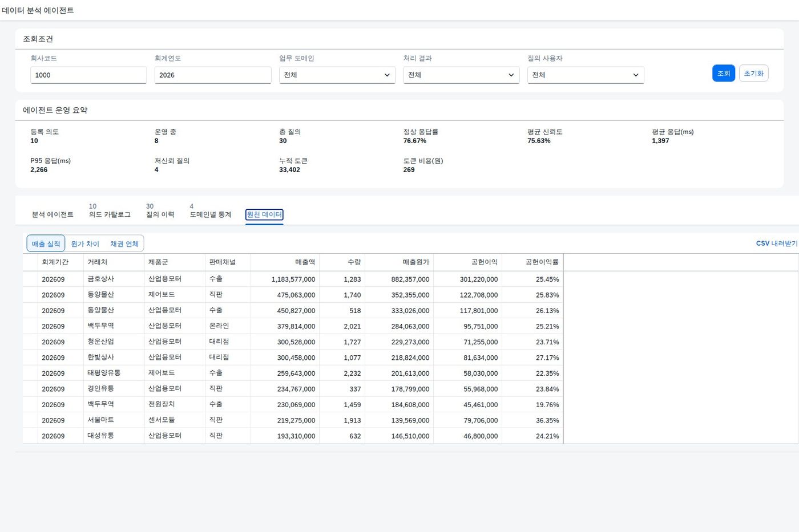Open the 처리 결과 dropdown
The image size is (799, 532).
pyautogui.click(x=461, y=75)
